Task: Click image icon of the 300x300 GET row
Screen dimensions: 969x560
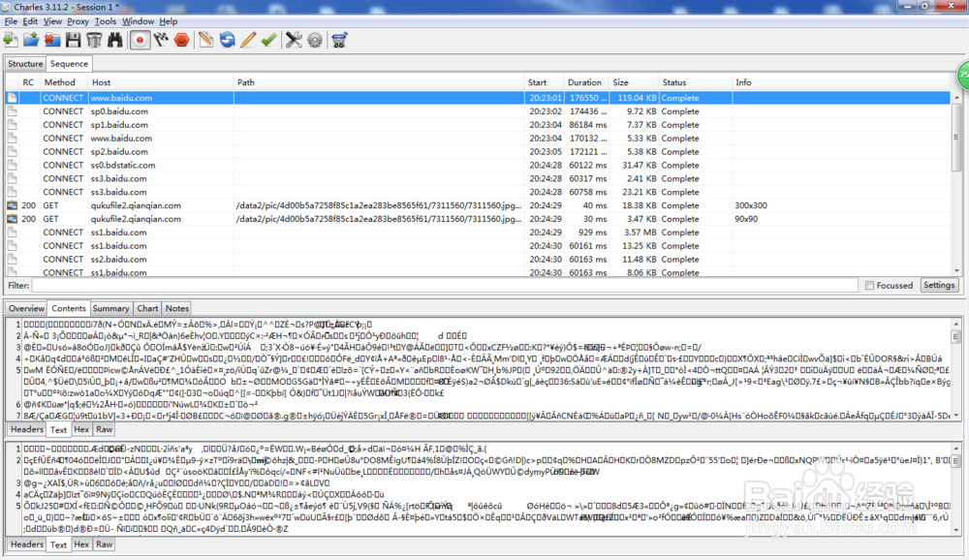Action: click(x=12, y=205)
